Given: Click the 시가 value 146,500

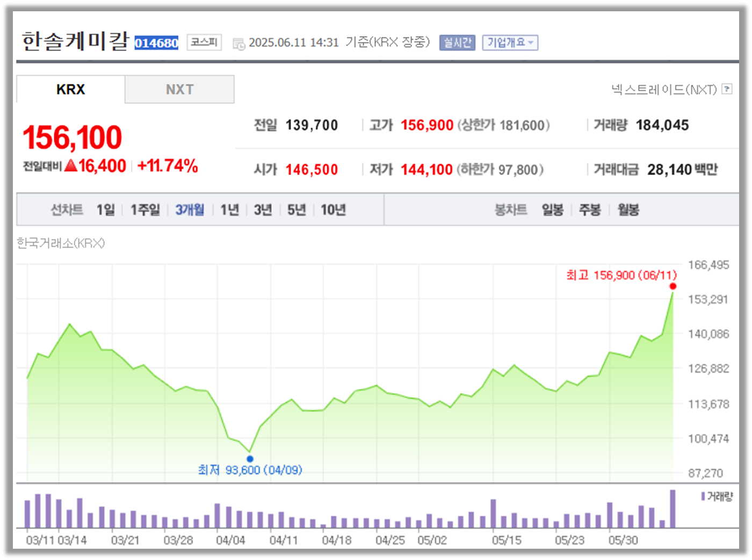Looking at the screenshot, I should tap(312, 170).
